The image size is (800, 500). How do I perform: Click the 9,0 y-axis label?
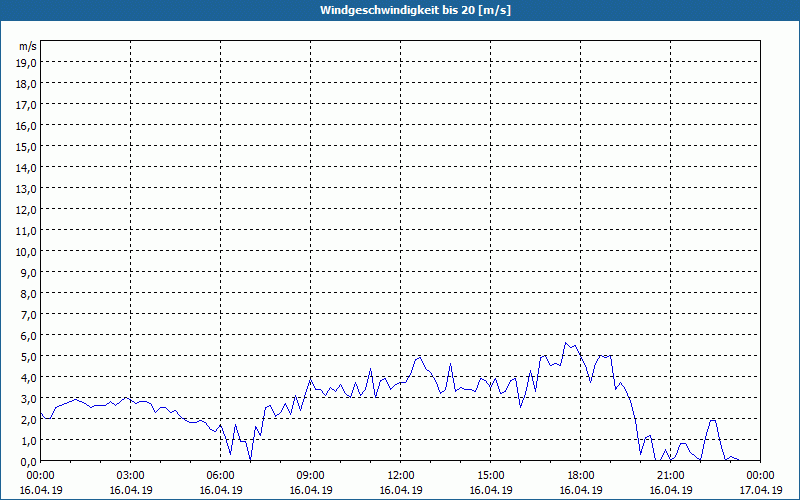(30, 272)
